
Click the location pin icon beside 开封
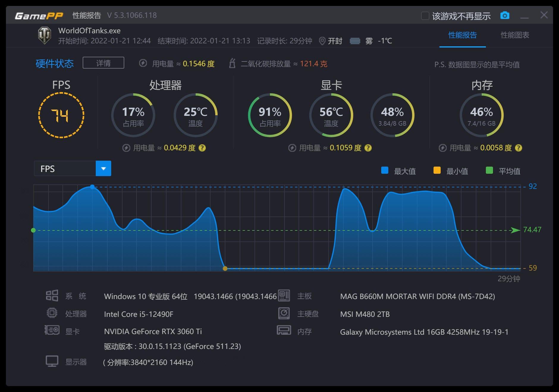[x=322, y=41]
